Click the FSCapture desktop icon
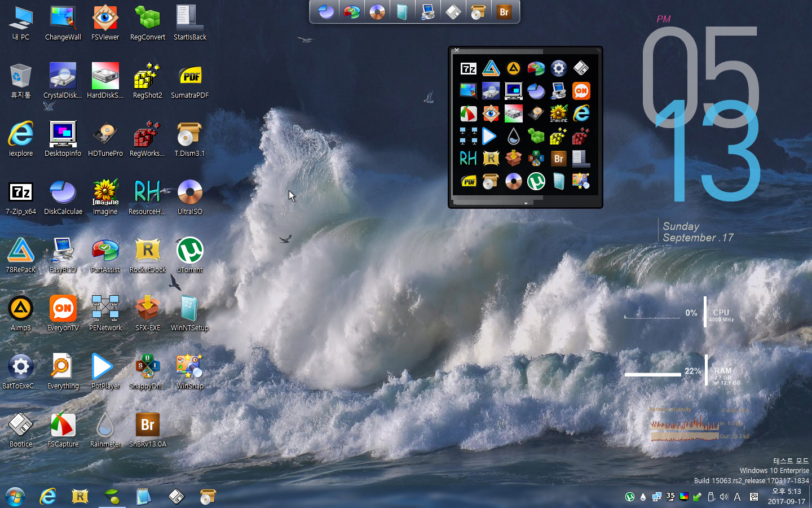Image resolution: width=812 pixels, height=508 pixels. pos(63,430)
